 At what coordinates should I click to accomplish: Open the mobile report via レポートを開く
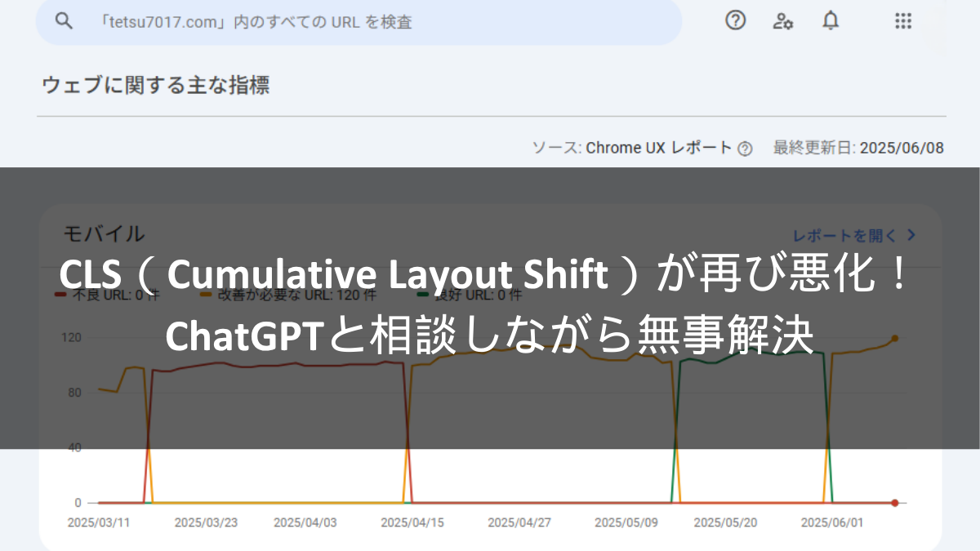pyautogui.click(x=855, y=235)
